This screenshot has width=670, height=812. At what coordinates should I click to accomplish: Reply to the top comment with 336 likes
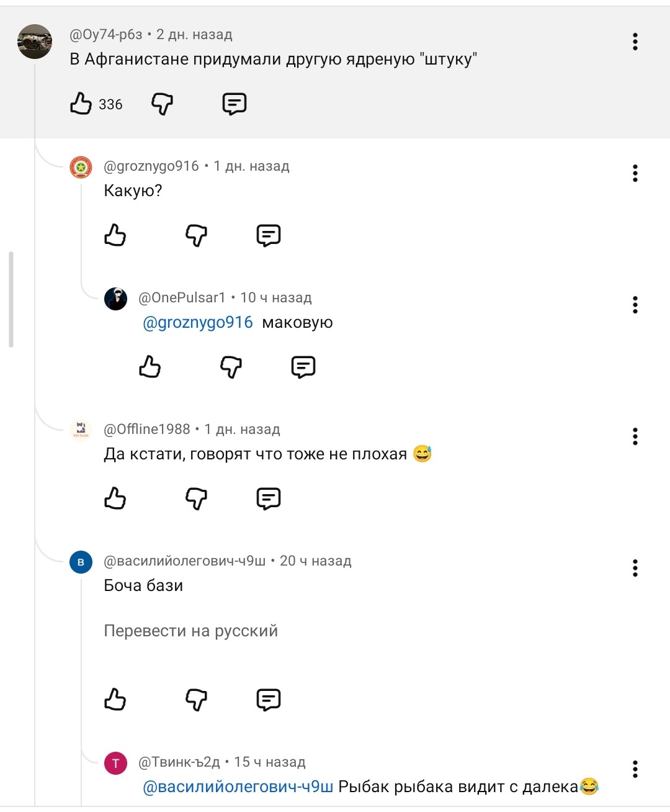pos(234,104)
